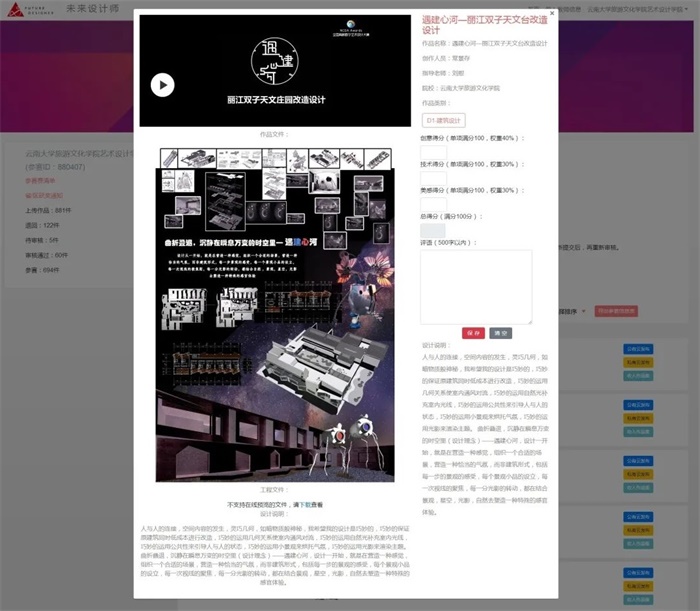This screenshot has width=700, height=611.
Task: Click yellow button in fourth background card
Action: click(x=638, y=530)
